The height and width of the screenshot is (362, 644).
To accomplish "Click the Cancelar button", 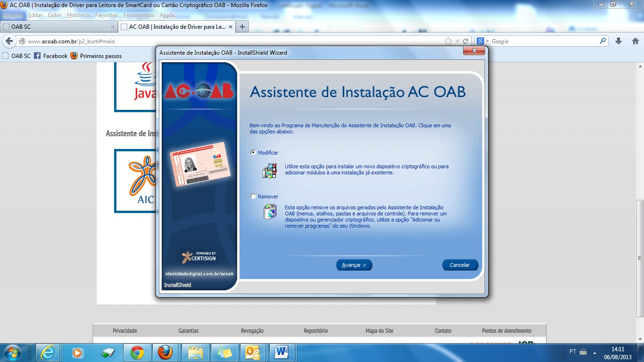I will point(460,265).
